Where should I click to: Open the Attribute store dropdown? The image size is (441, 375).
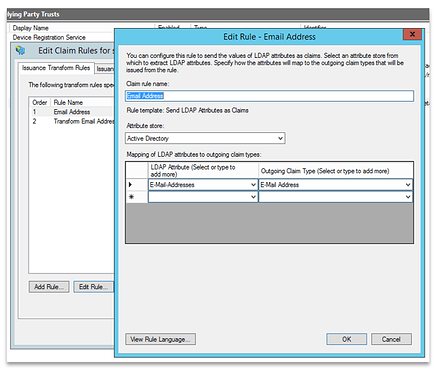[205, 138]
